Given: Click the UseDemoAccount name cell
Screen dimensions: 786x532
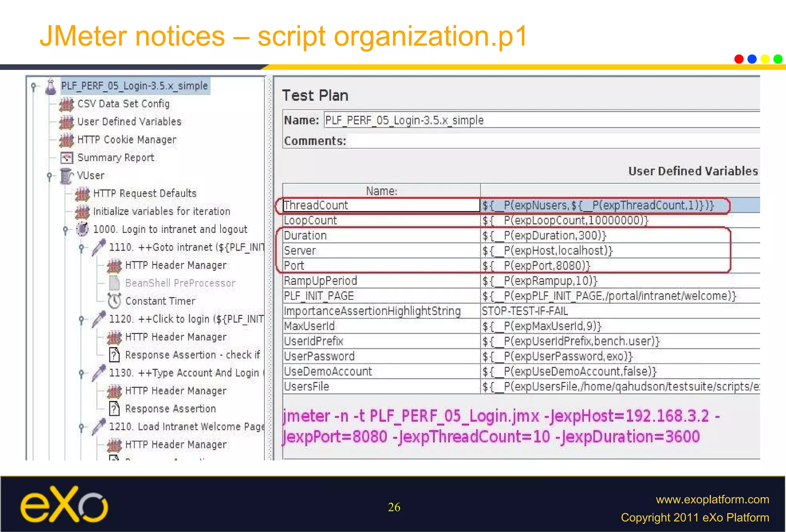Looking at the screenshot, I should (381, 371).
